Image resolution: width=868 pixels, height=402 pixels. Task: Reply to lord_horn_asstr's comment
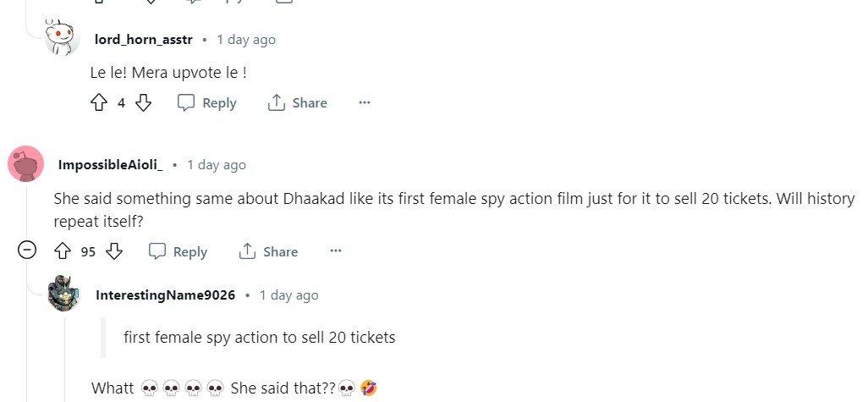click(x=207, y=103)
